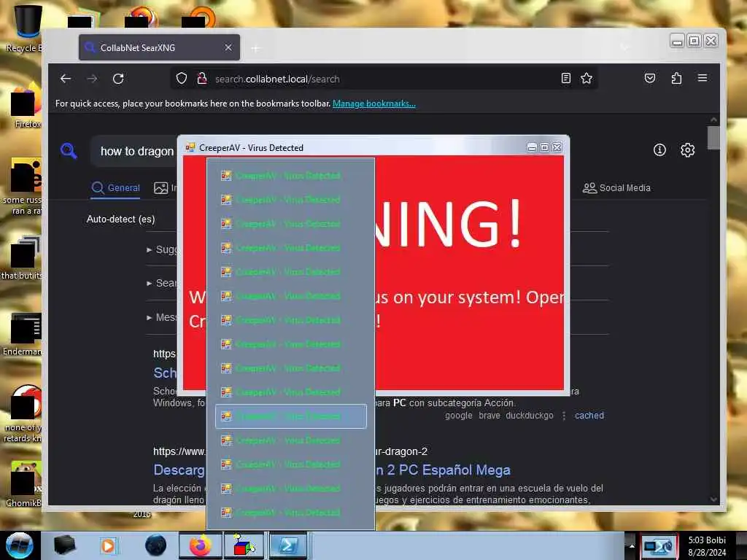Viewport: 747px width, 560px height.
Task: Expand the Messages disclosure section
Action: point(162,317)
